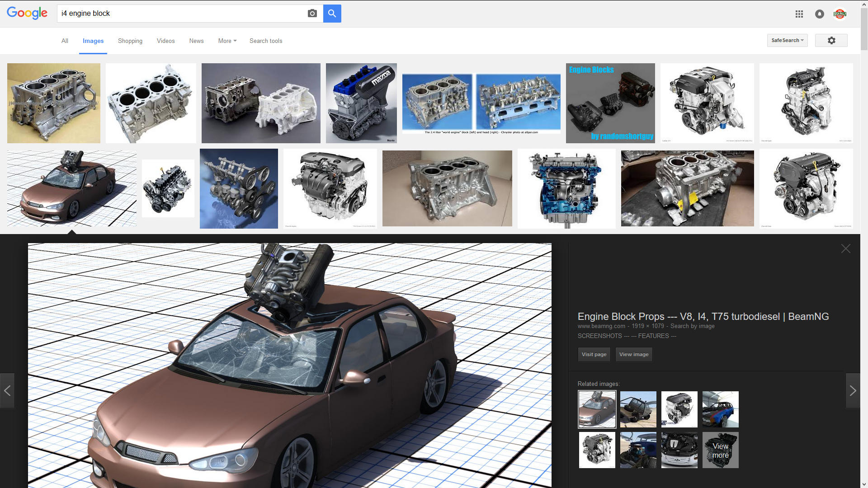This screenshot has height=488, width=868.
Task: Open search by image camera icon
Action: [312, 14]
